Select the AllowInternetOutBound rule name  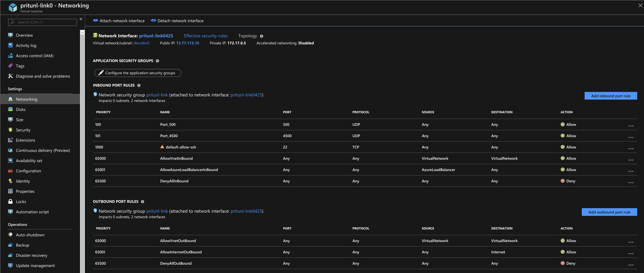pos(181,252)
